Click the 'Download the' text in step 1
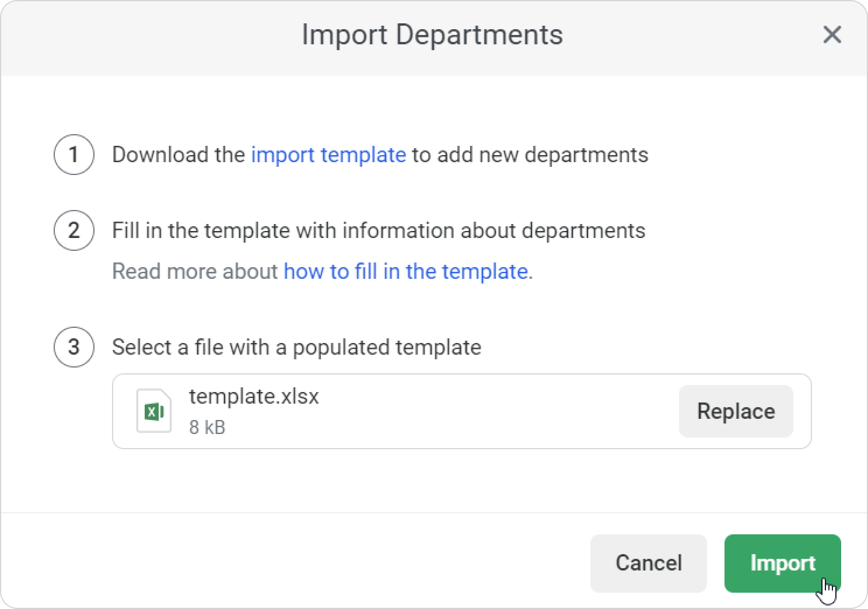Screen dimensions: 868x609 pos(178,155)
